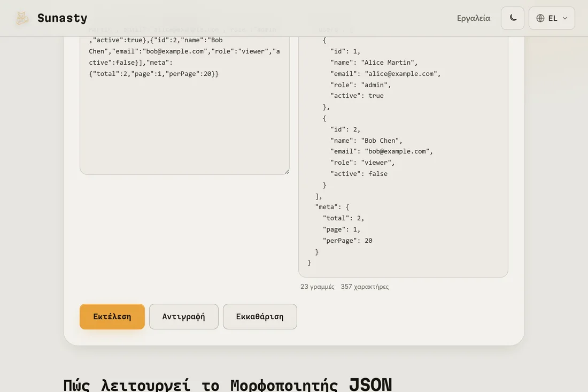Click the input line containing bob@example.com

tap(184, 51)
